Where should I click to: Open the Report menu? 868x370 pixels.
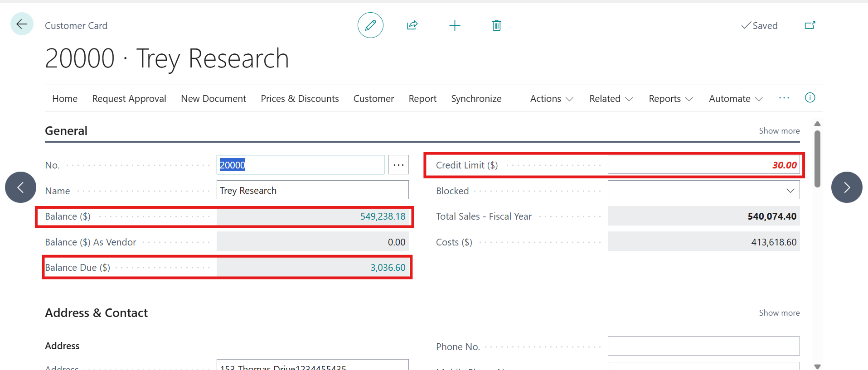(x=422, y=99)
